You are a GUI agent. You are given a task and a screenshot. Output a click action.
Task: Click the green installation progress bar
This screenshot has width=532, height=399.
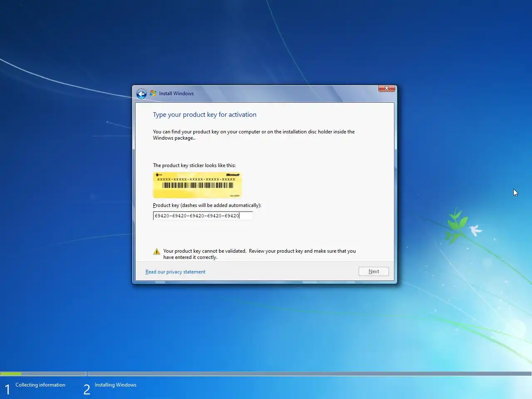11,374
